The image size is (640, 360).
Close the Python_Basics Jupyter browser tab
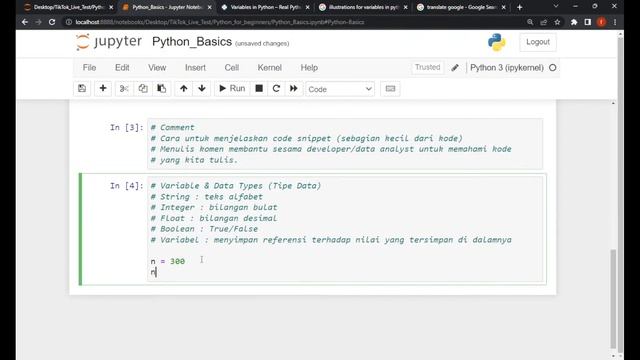[x=209, y=7]
